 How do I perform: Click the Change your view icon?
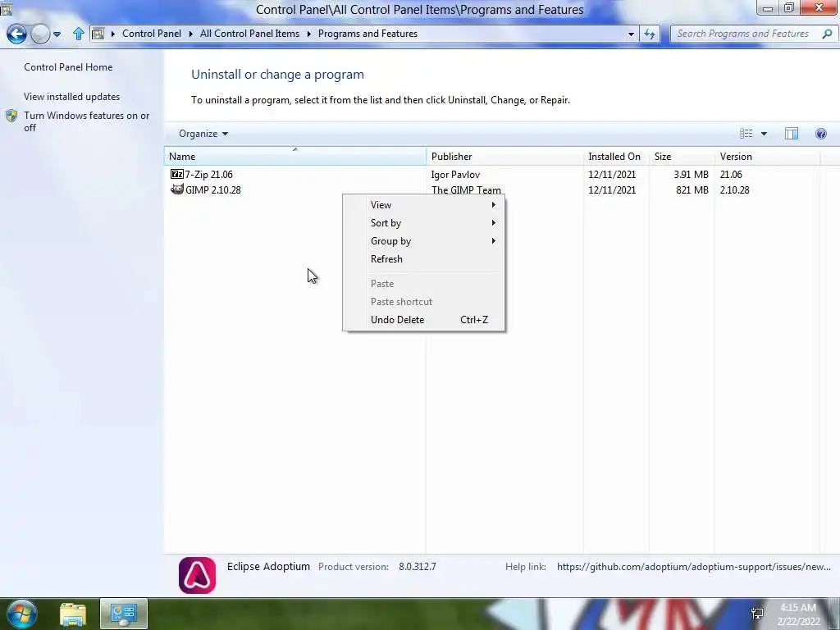[x=746, y=134]
